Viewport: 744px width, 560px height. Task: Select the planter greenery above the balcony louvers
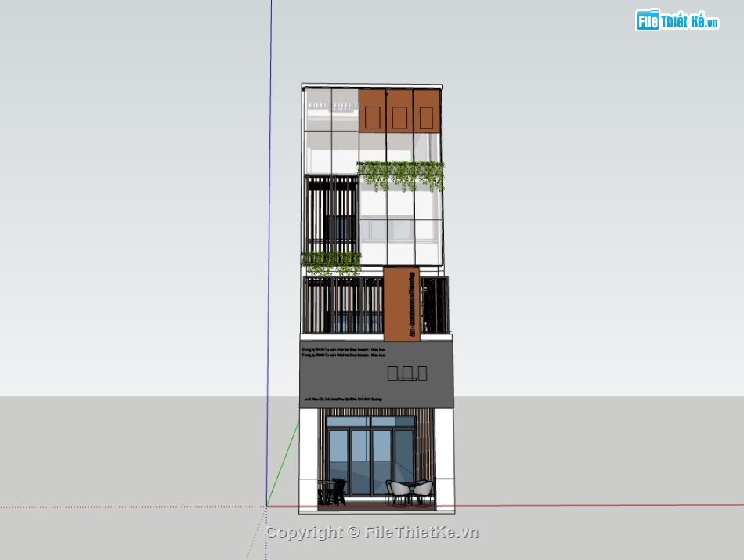[x=330, y=263]
